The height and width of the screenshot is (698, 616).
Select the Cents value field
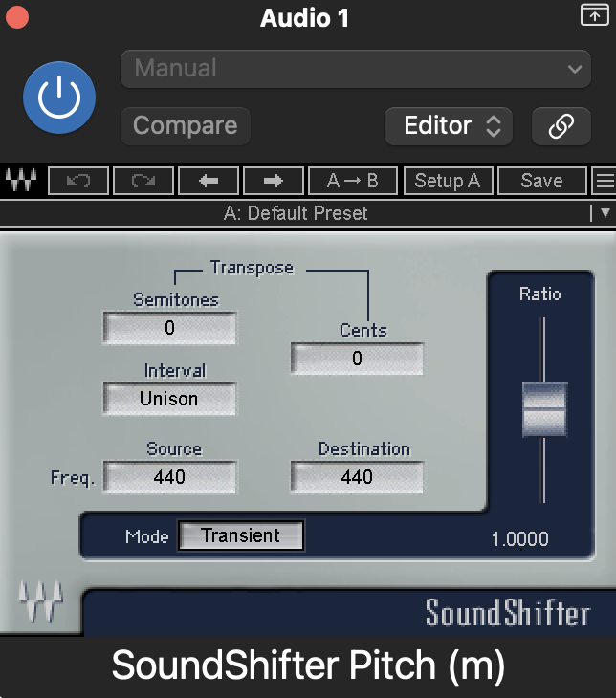click(357, 359)
